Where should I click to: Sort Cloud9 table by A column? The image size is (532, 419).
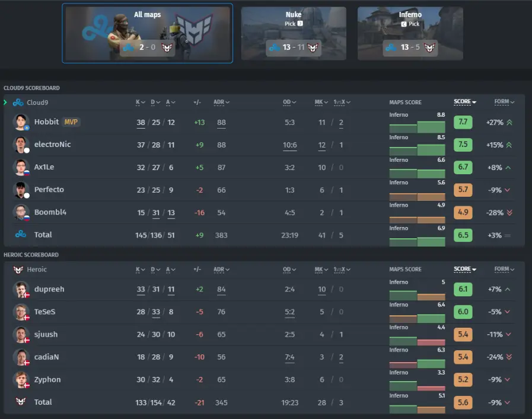tap(171, 102)
